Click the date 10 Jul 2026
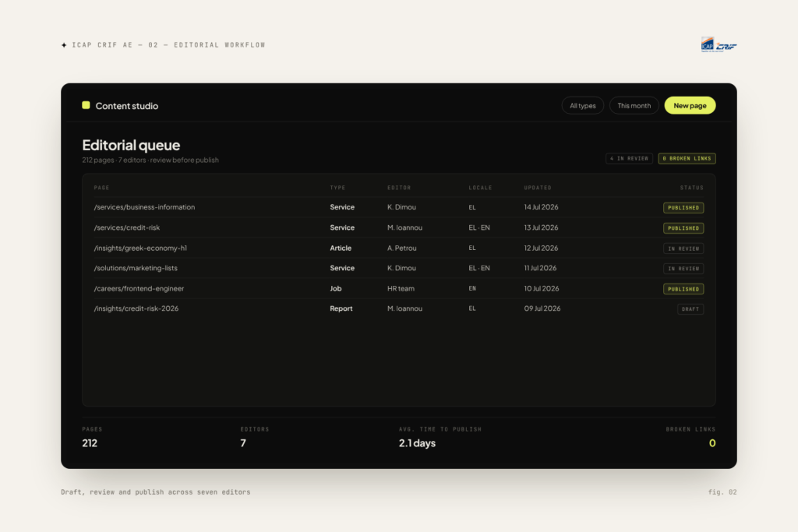The image size is (798, 532). point(542,288)
